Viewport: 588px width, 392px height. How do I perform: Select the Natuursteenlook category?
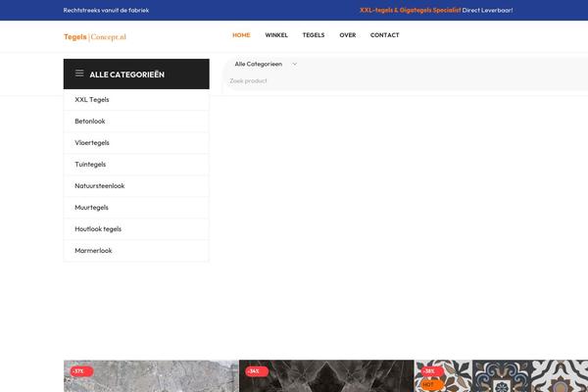pyautogui.click(x=136, y=186)
